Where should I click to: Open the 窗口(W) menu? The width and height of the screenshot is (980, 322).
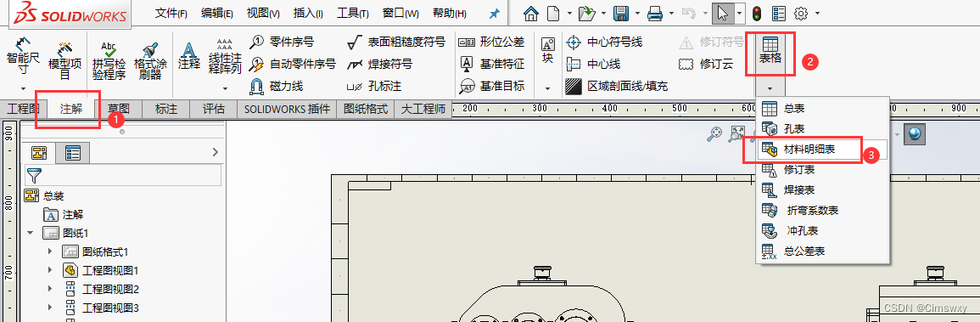[x=400, y=13]
